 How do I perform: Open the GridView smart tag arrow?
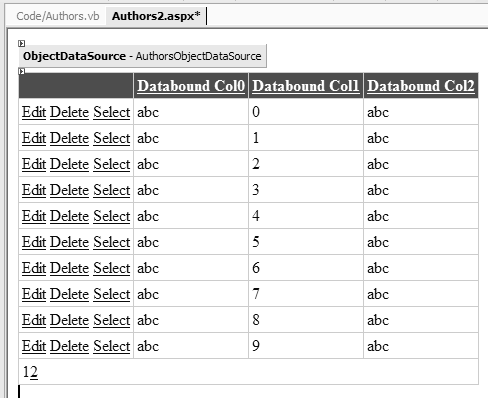21,71
